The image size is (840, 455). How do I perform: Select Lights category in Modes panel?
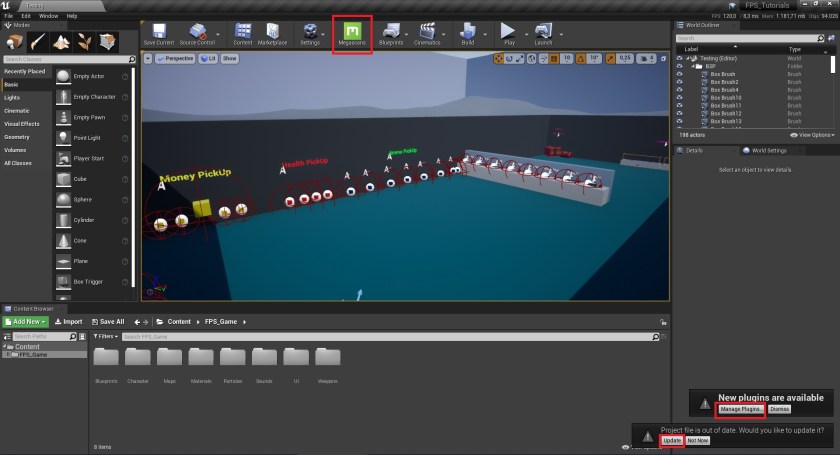[x=12, y=97]
